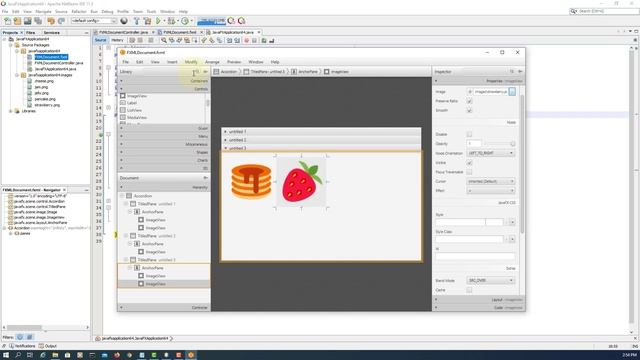Viewport: 640px width, 360px height.
Task: Switch to the FXMLDocumentController.java editor tab
Action: tap(124, 32)
